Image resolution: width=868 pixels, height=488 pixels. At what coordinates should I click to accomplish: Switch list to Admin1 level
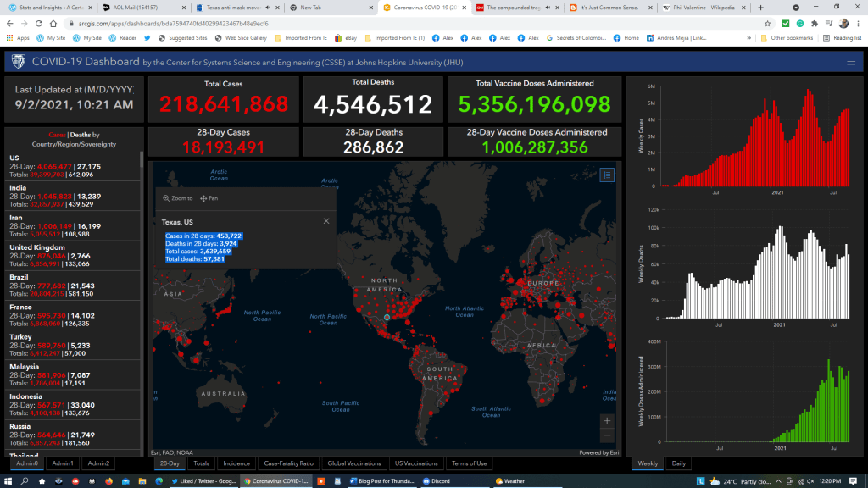[x=63, y=463]
